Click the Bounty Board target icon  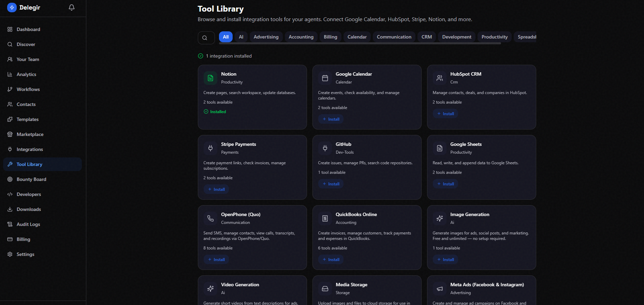[10, 179]
